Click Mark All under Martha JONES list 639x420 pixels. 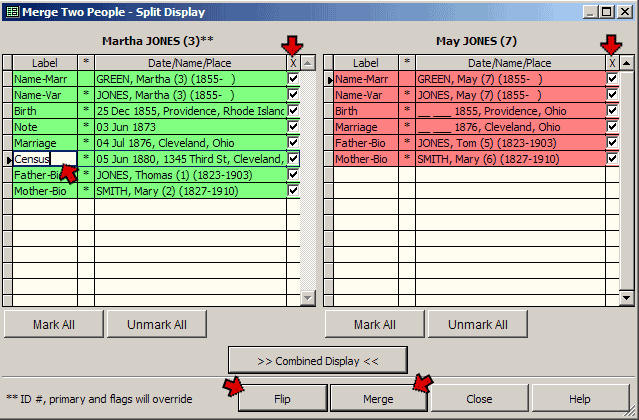[x=53, y=325]
